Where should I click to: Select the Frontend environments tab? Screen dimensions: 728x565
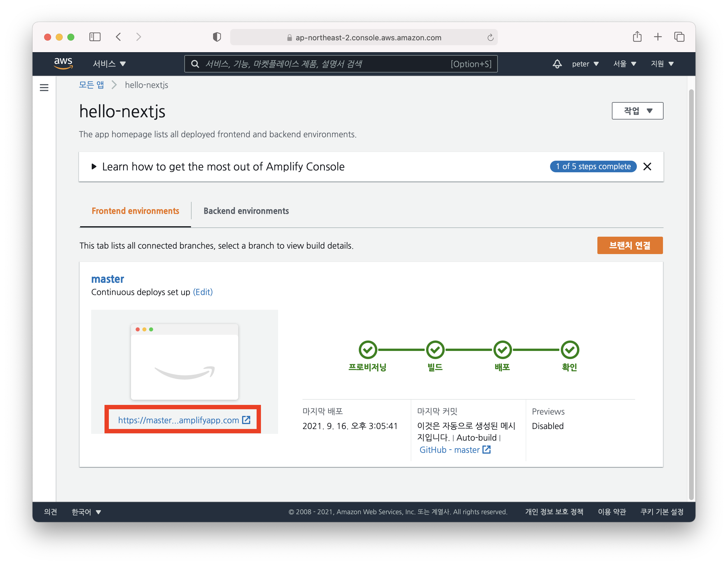(x=135, y=211)
